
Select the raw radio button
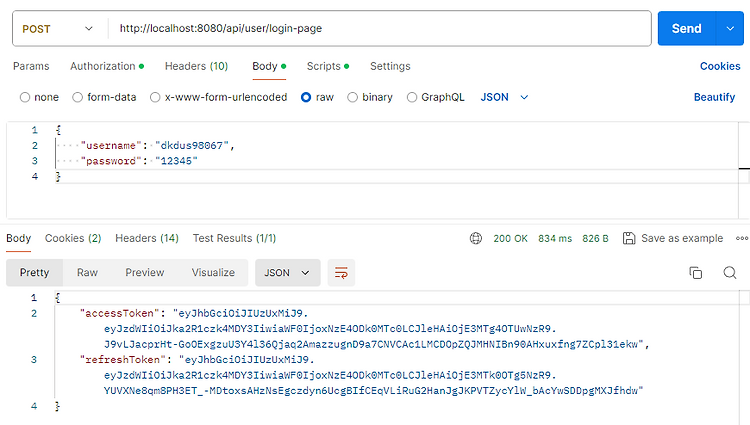[x=306, y=98]
